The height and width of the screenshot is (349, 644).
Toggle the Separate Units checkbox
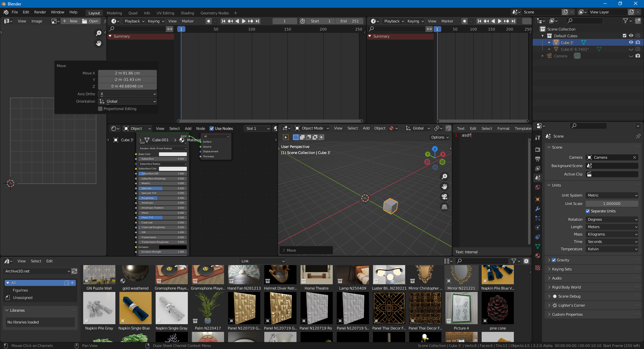(x=588, y=211)
